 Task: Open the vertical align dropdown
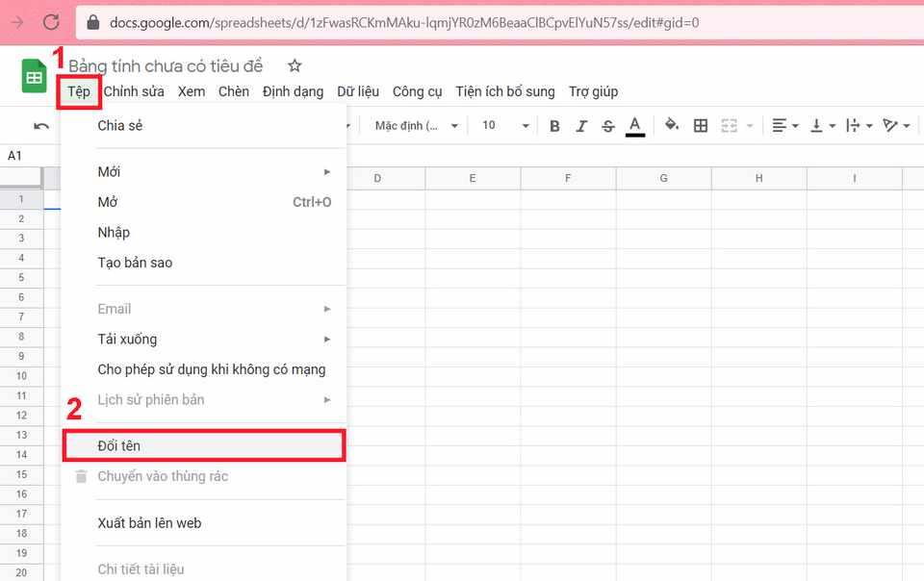click(x=822, y=126)
